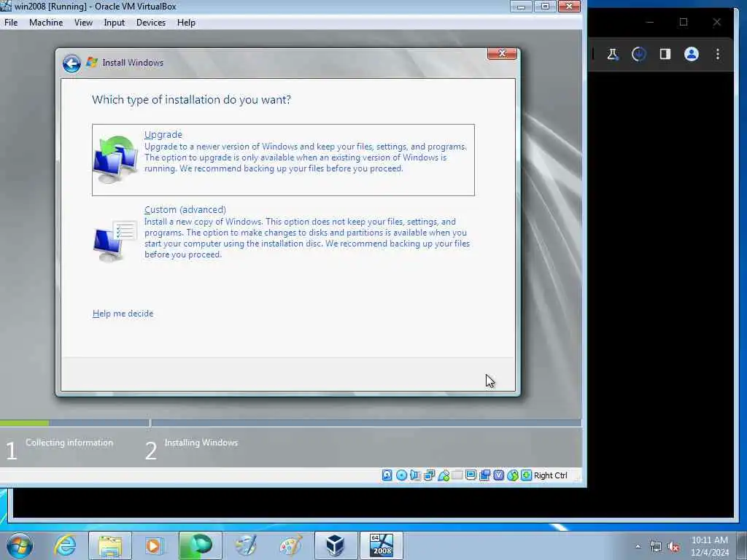747x560 pixels.
Task: Open the Paint palette icon on the taskbar
Action: (290, 545)
